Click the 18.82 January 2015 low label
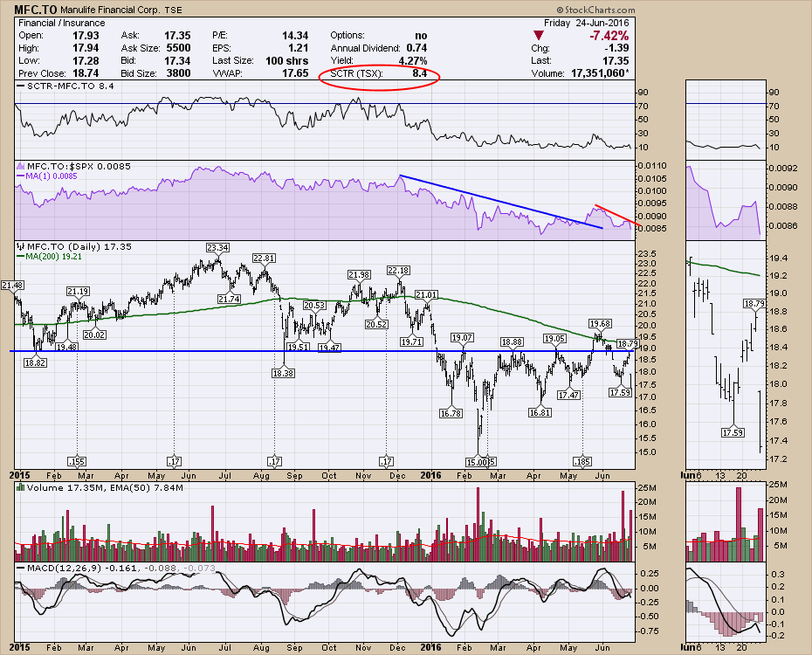Viewport: 812px width, 655px height. (35, 363)
